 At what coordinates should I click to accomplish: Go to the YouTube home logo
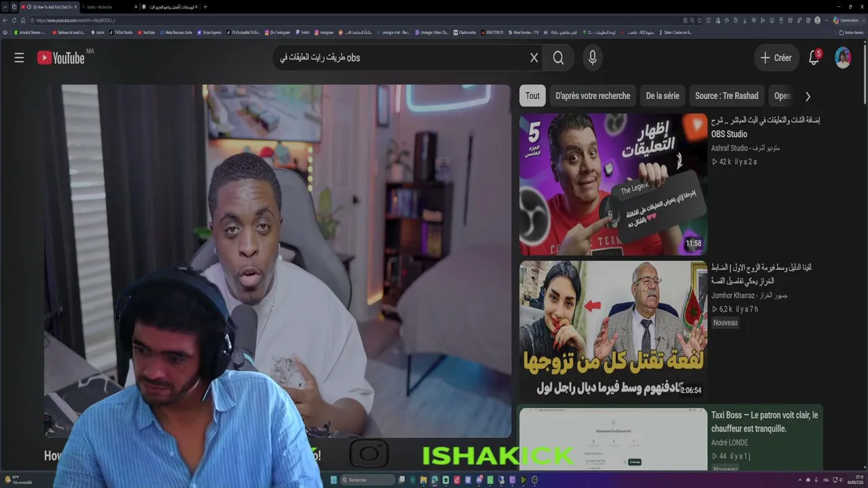(x=61, y=58)
